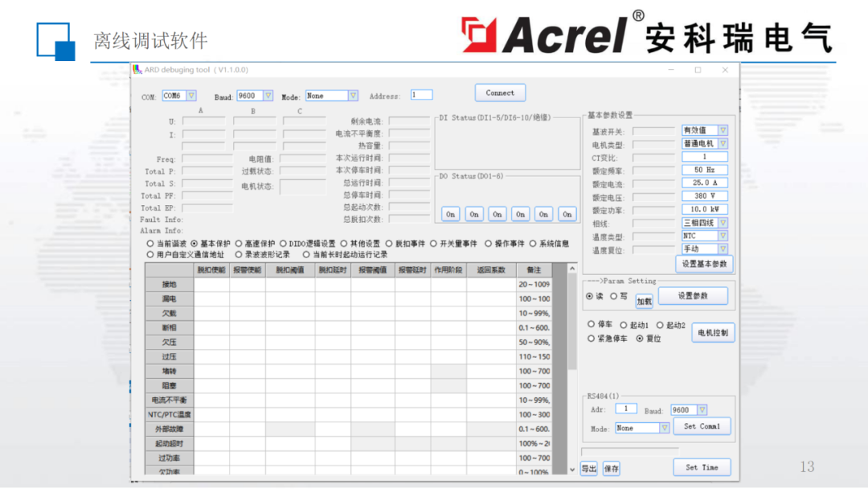This screenshot has height=489, width=868.
Task: Click the Connect button
Action: (499, 92)
